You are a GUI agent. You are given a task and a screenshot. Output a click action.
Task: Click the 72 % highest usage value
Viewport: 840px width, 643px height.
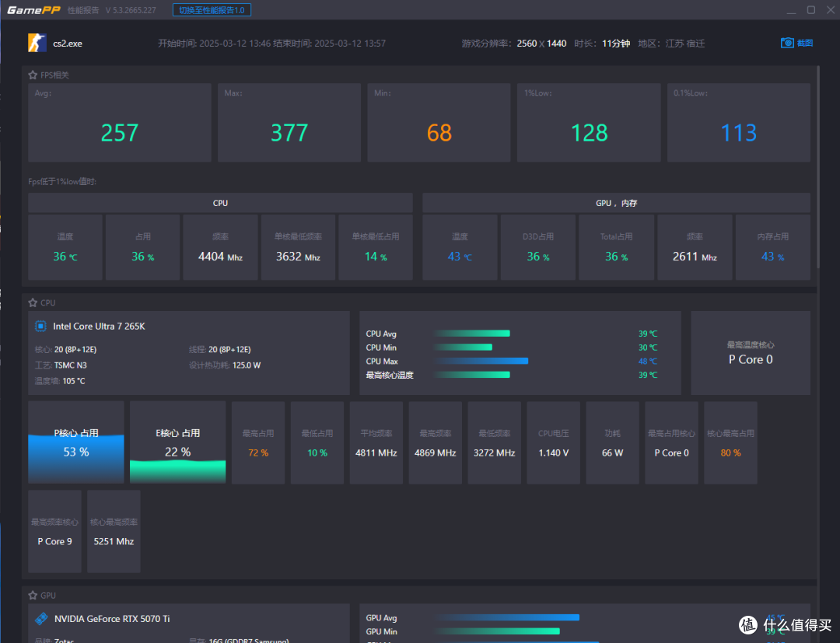pos(258,453)
